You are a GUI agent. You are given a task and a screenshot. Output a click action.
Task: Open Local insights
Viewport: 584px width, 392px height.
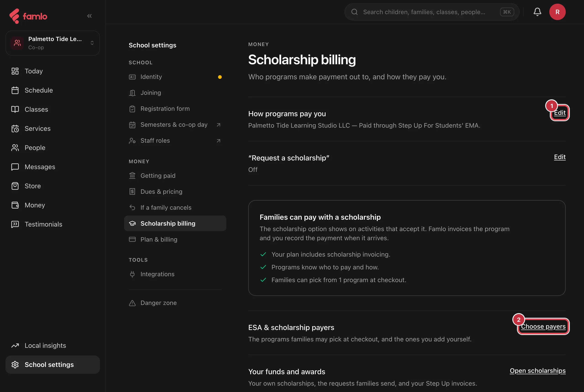click(52, 346)
